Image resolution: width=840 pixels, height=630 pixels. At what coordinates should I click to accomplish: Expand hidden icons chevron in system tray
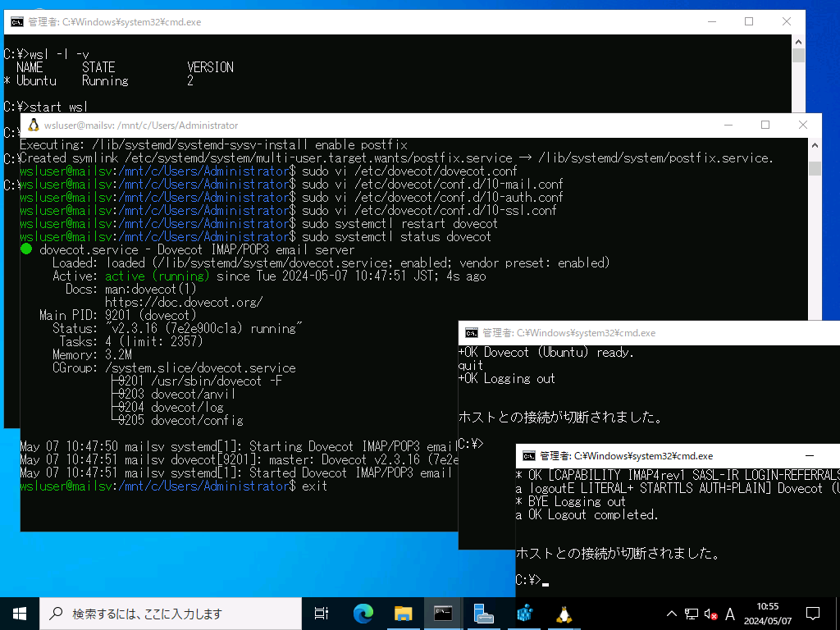coord(671,613)
